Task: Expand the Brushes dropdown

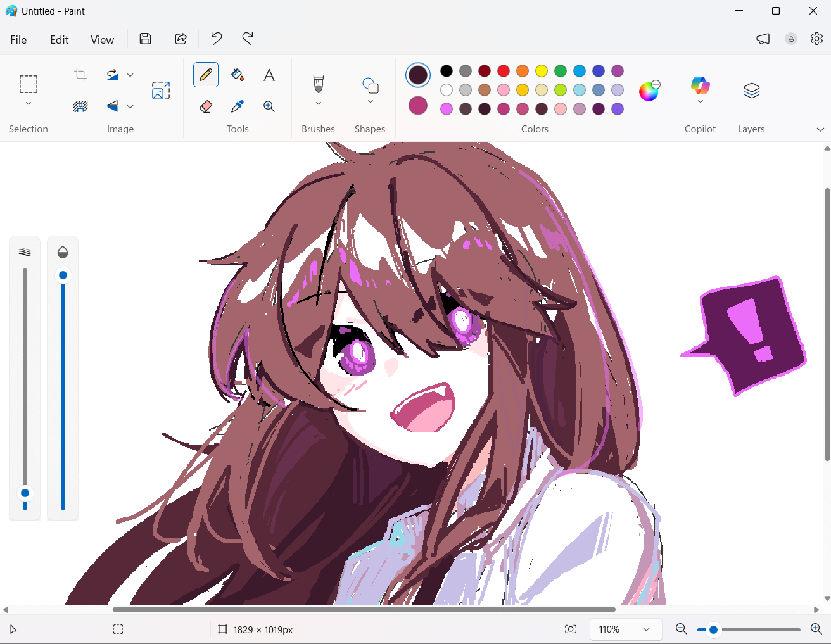Action: 319,103
